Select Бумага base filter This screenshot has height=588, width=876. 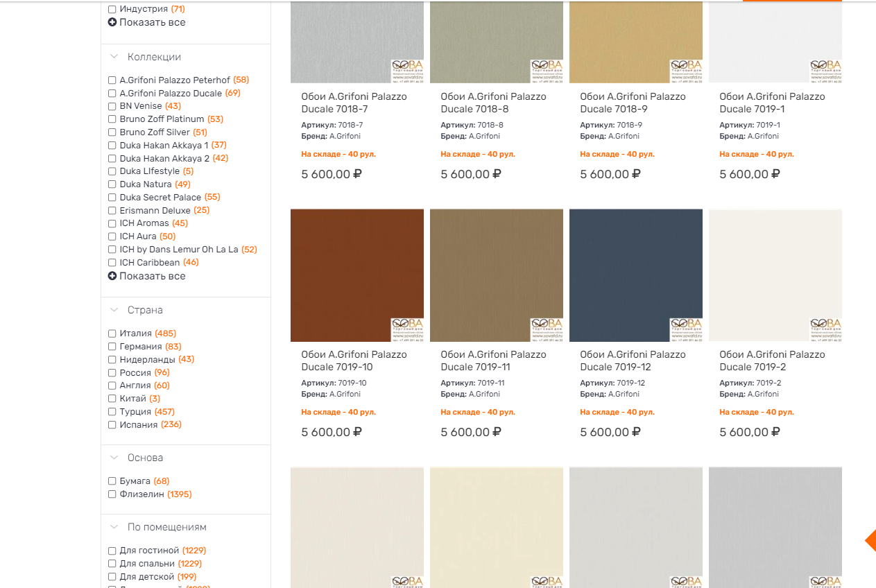(112, 481)
